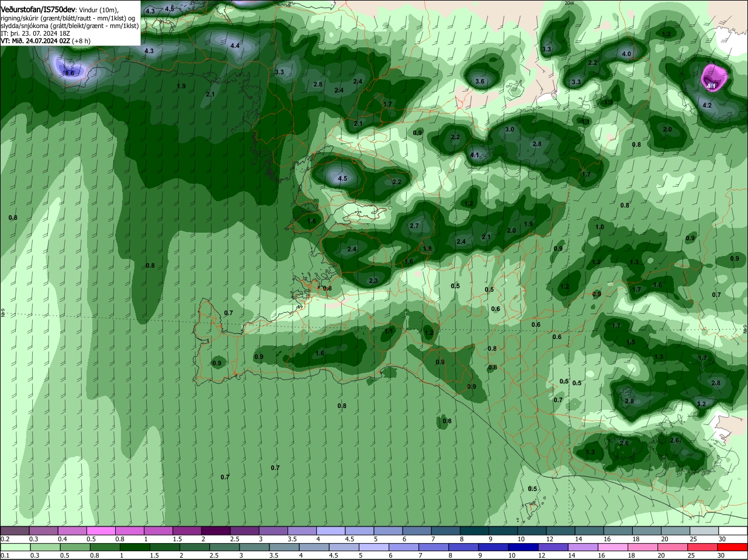Click the 20W longitude label
The width and height of the screenshot is (748, 560).
(x=569, y=3)
